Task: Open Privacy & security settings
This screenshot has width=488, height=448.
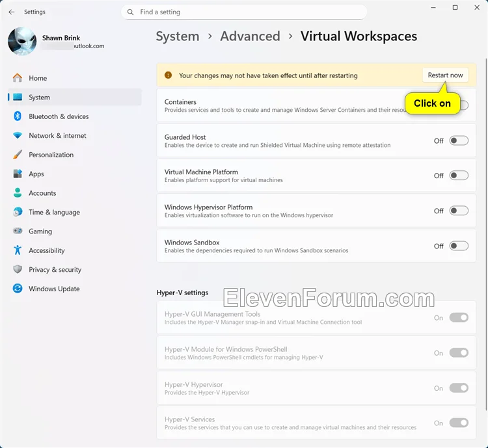Action: coord(75,269)
